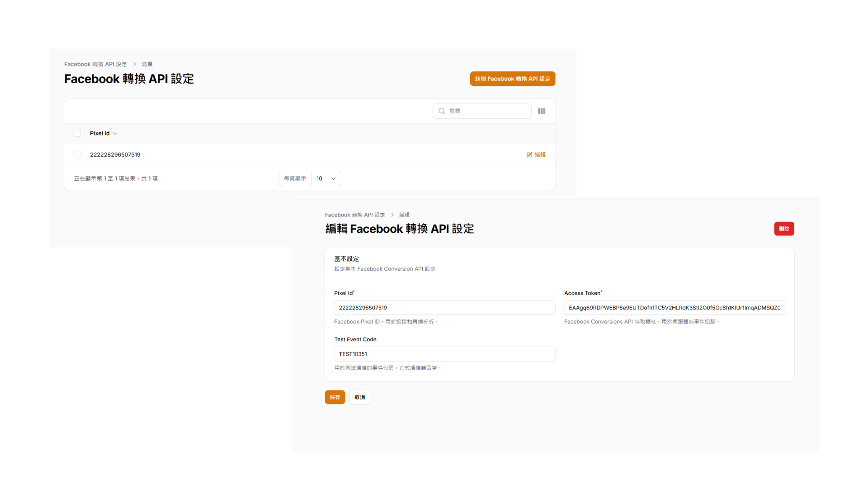Image resolution: width=868 pixels, height=488 pixels.
Task: Open the per-page 10 dropdown
Action: point(326,178)
